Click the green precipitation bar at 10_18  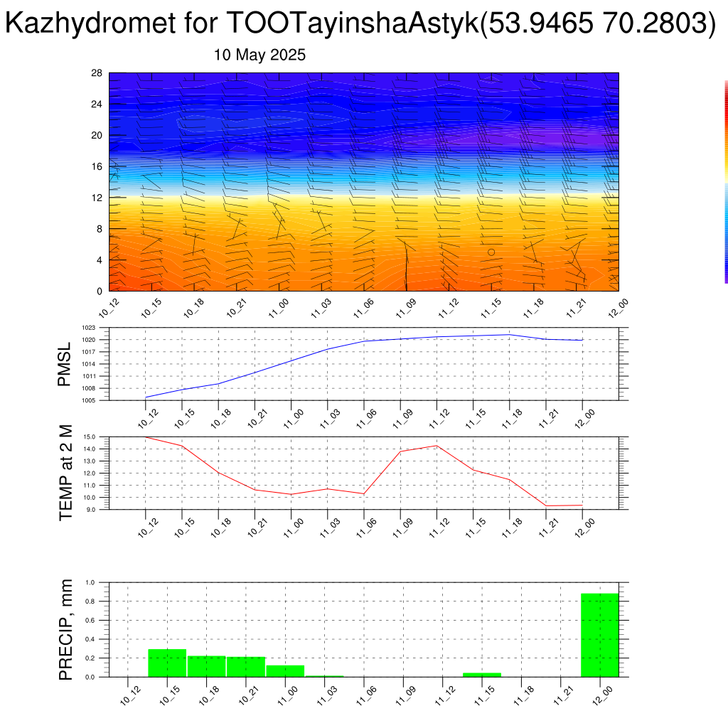(x=207, y=666)
